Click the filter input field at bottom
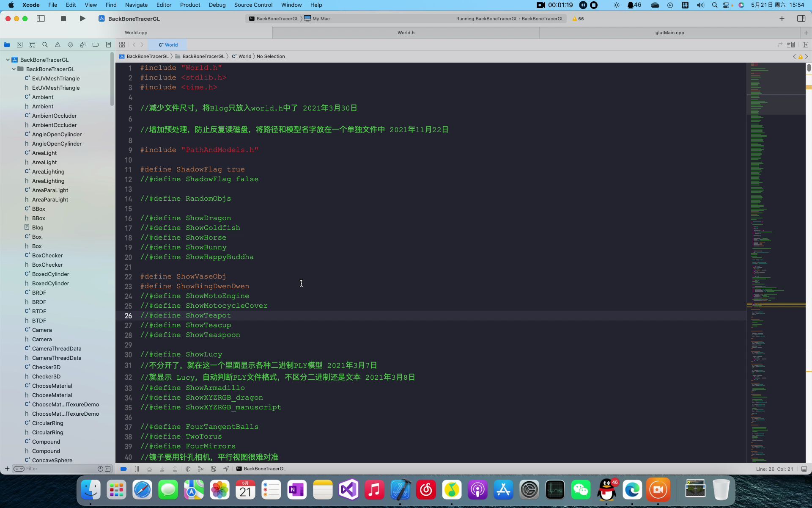The height and width of the screenshot is (508, 812). click(x=58, y=468)
